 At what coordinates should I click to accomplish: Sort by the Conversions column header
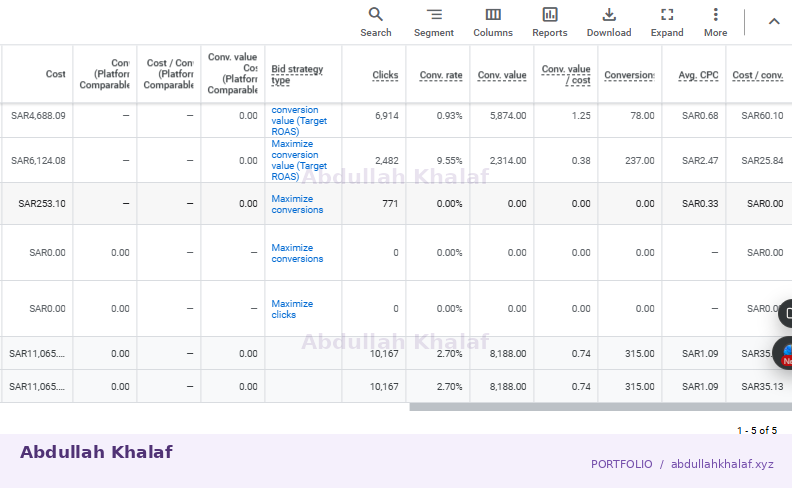pyautogui.click(x=629, y=75)
